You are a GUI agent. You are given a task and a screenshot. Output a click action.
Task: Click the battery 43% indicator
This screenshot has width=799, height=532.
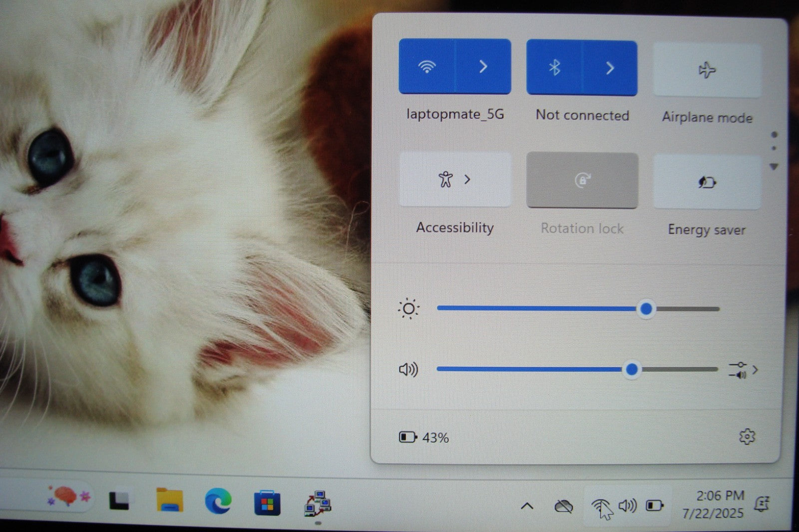423,438
